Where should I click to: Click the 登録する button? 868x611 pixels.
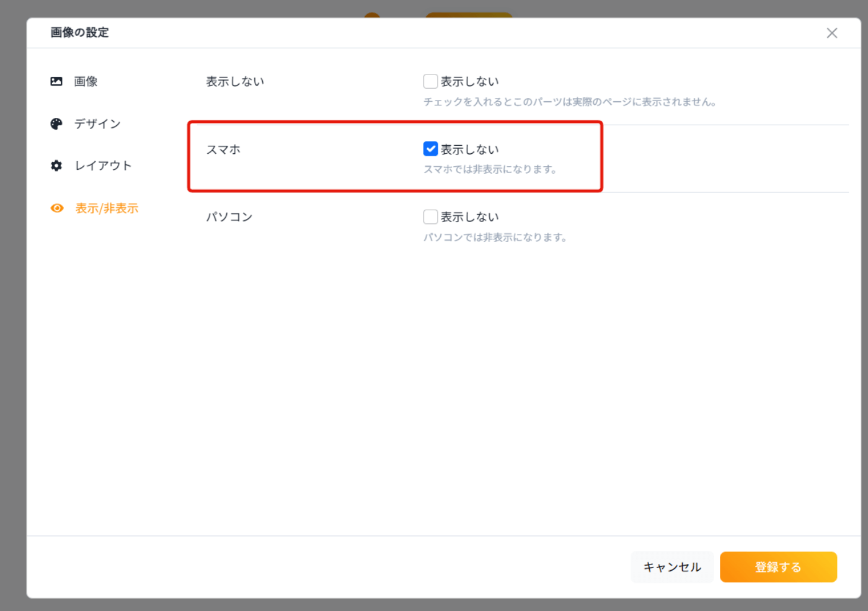click(x=778, y=567)
